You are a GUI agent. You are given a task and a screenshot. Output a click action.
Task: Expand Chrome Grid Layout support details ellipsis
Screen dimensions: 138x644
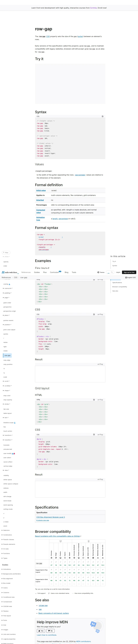coord(52,584)
